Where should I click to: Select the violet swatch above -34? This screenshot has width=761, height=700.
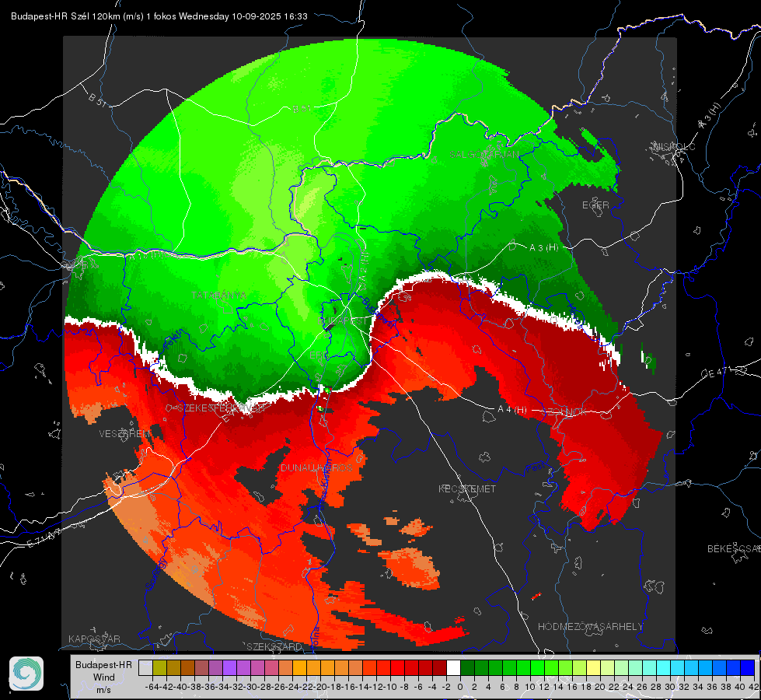pos(229,668)
